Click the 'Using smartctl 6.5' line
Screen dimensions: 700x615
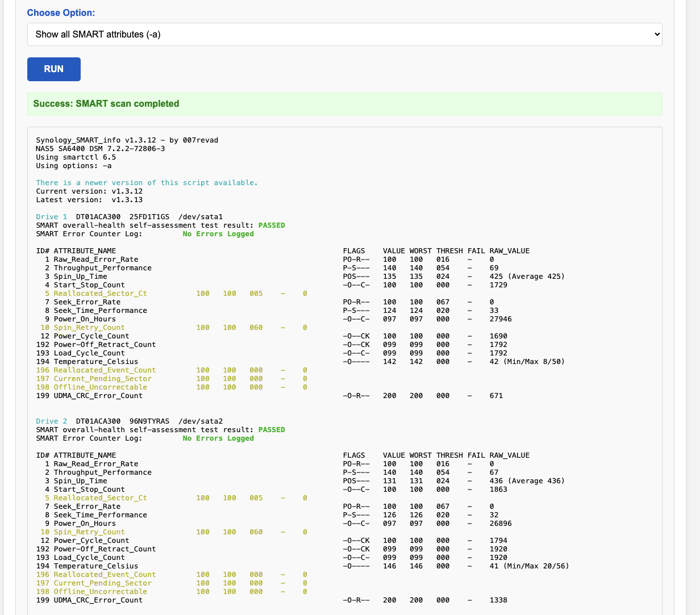click(x=76, y=157)
